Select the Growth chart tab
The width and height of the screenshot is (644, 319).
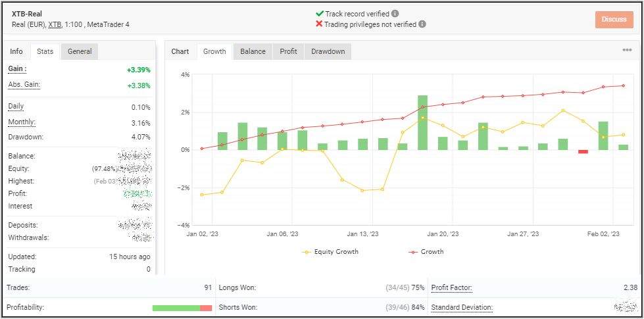coord(214,51)
